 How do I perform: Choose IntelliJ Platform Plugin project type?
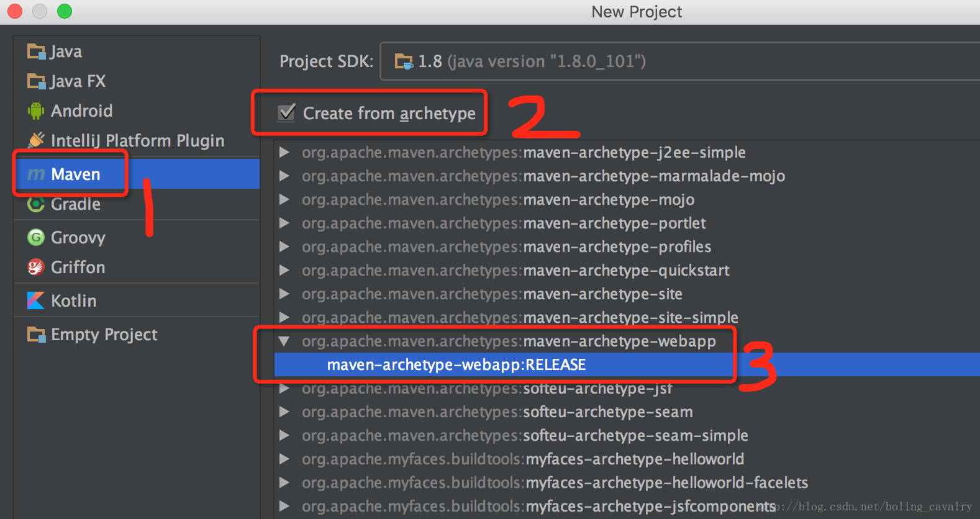[137, 141]
